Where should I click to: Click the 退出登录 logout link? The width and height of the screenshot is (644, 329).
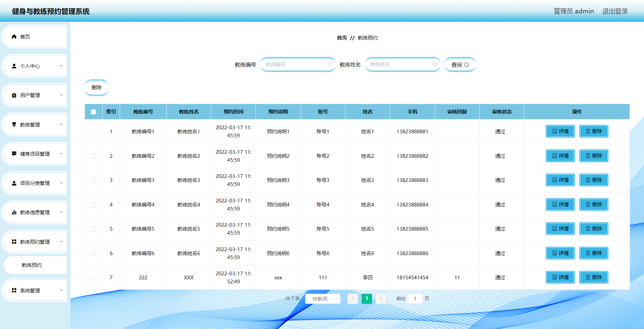click(x=615, y=11)
